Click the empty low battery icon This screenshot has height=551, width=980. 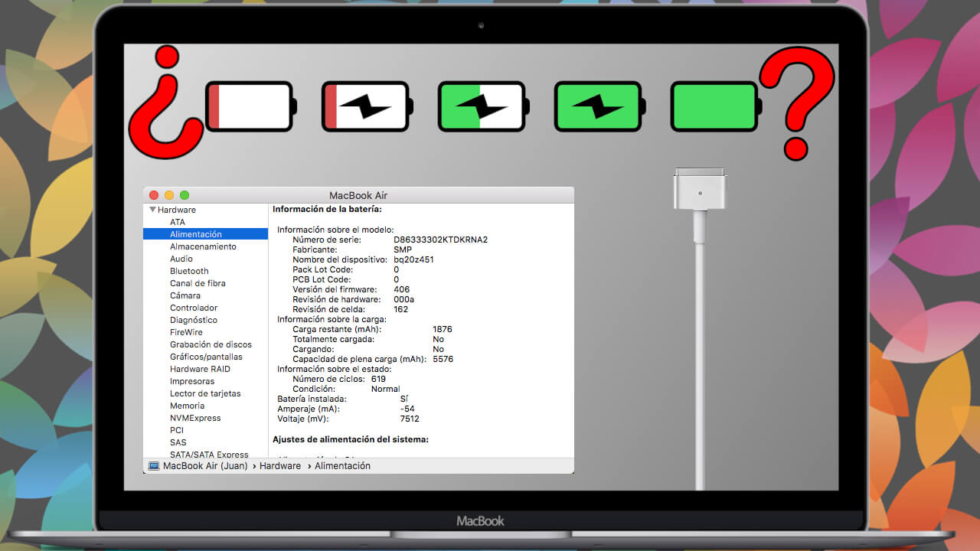(x=251, y=106)
